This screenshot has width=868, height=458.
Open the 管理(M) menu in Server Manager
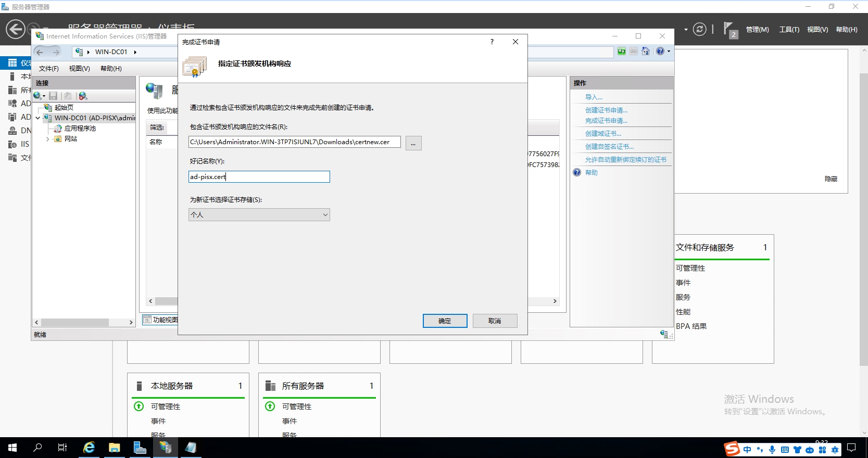(x=757, y=30)
